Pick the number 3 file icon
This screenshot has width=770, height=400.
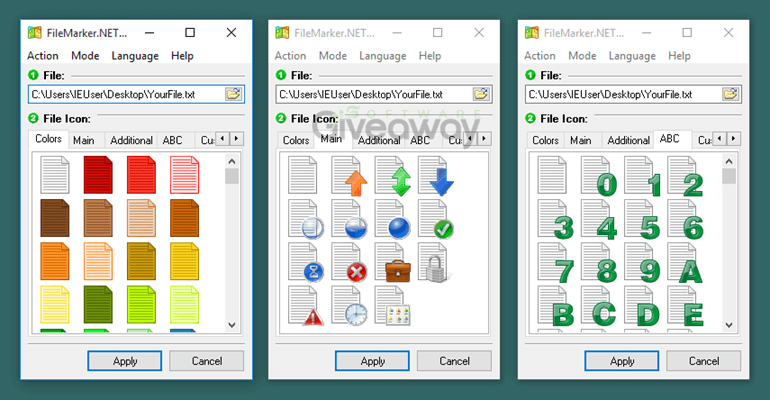pos(555,219)
